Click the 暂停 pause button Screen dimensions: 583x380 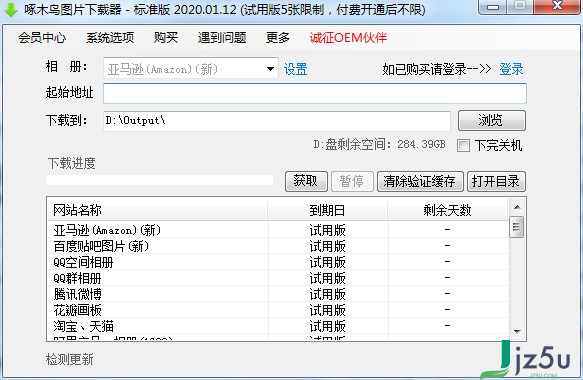point(352,181)
